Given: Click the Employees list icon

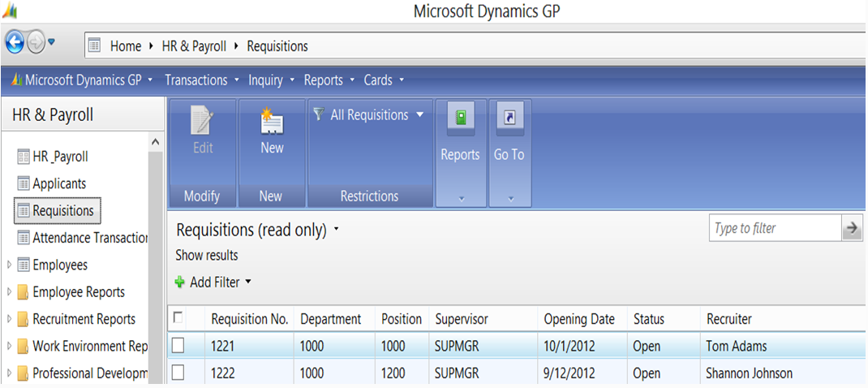Looking at the screenshot, I should pos(24,265).
